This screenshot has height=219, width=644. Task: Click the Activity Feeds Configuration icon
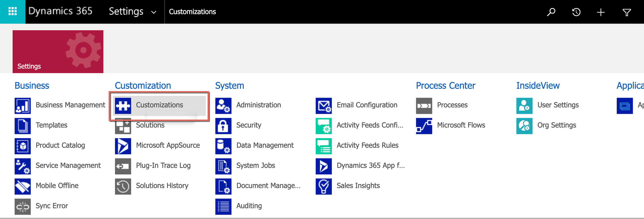coord(324,126)
